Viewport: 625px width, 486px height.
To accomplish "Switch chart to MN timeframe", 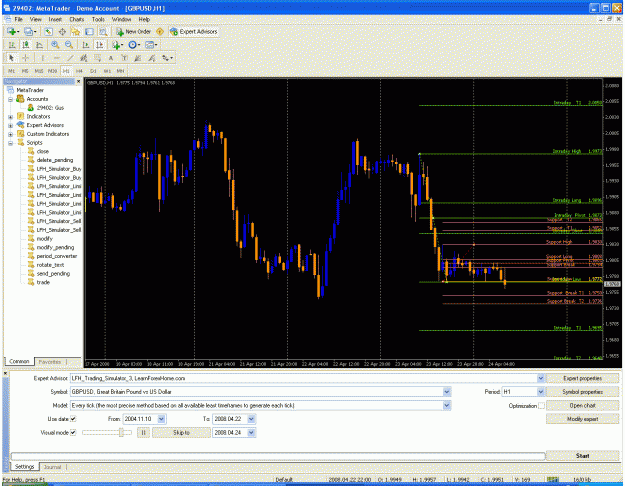I will click(x=120, y=71).
